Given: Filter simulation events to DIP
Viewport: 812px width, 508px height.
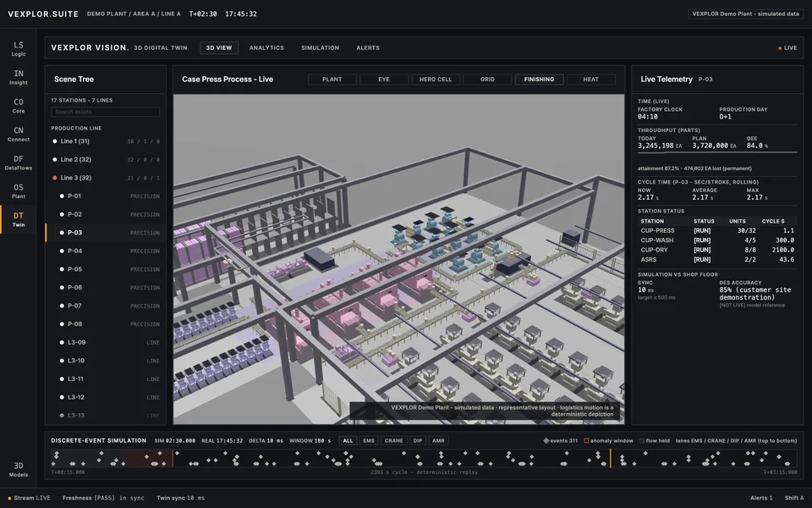Looking at the screenshot, I should (x=417, y=440).
